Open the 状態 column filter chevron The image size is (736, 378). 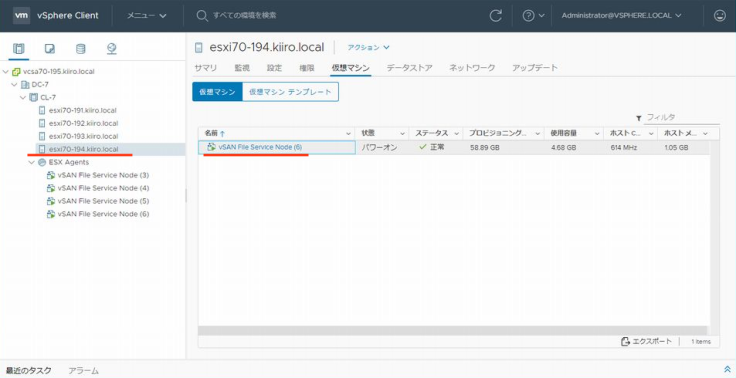(x=402, y=133)
